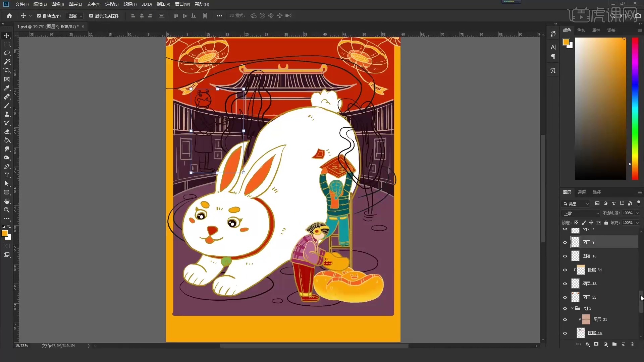Click the Home icon in options bar
The width and height of the screenshot is (644, 362).
point(9,16)
